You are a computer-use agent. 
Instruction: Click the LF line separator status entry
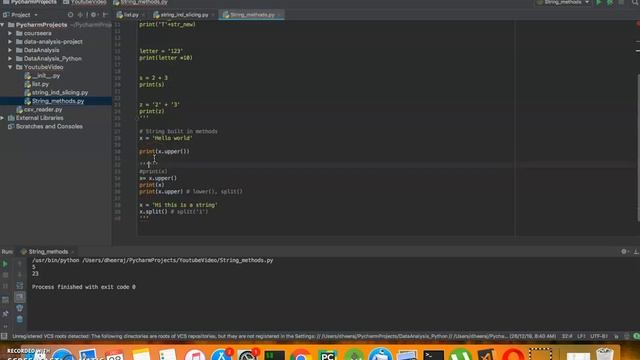coord(581,336)
